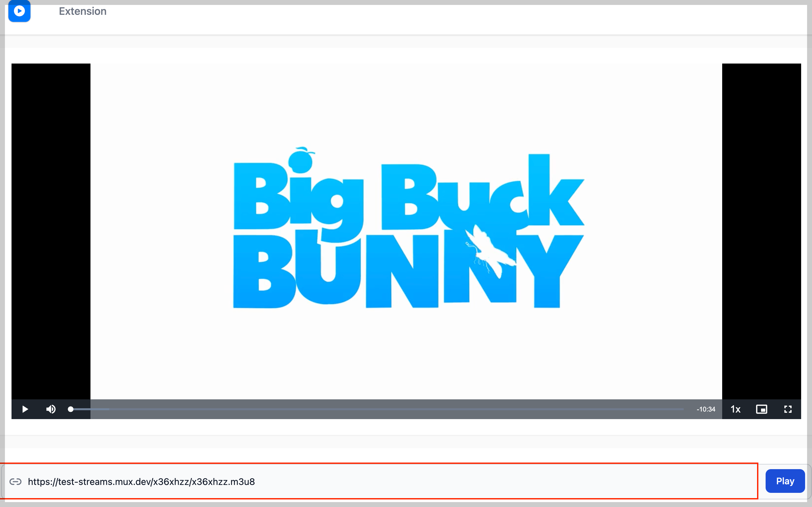Open the 1x playback speed menu
Image resolution: width=812 pixels, height=507 pixels.
pyautogui.click(x=735, y=409)
